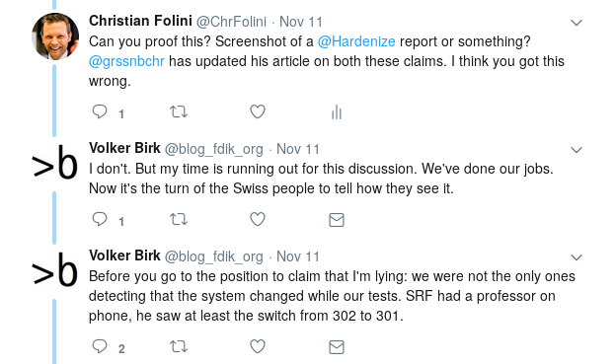Open more-options chevron on 'I don't' tweet
The image size is (616, 364).
point(577,150)
